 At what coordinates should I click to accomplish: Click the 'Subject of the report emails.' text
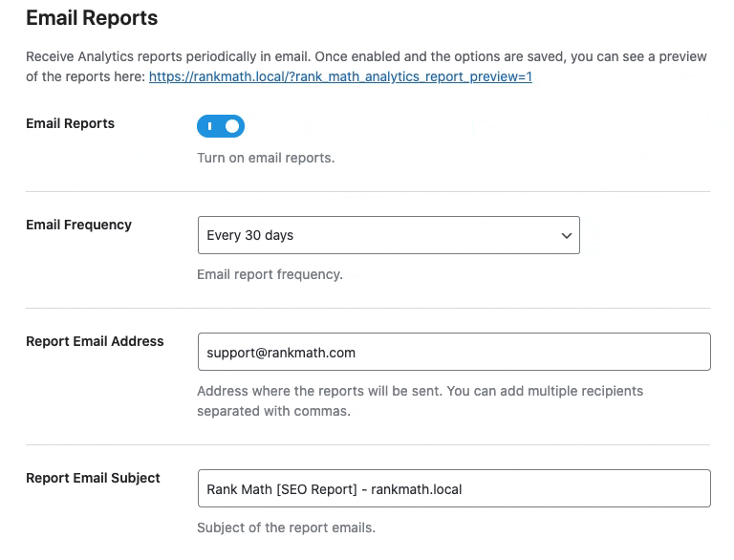coord(286,528)
